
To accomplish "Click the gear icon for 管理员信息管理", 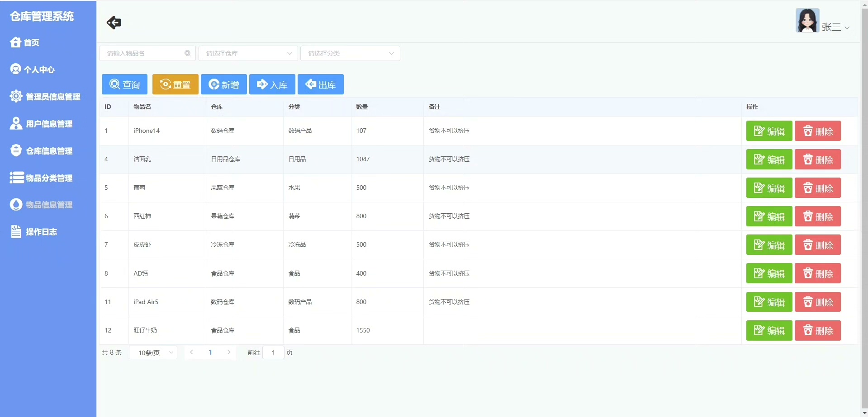I will 16,96.
